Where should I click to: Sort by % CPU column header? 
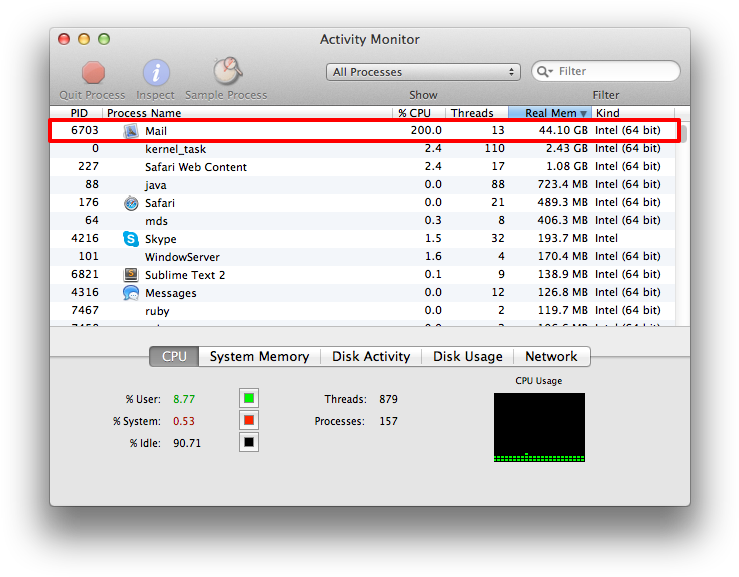click(419, 113)
